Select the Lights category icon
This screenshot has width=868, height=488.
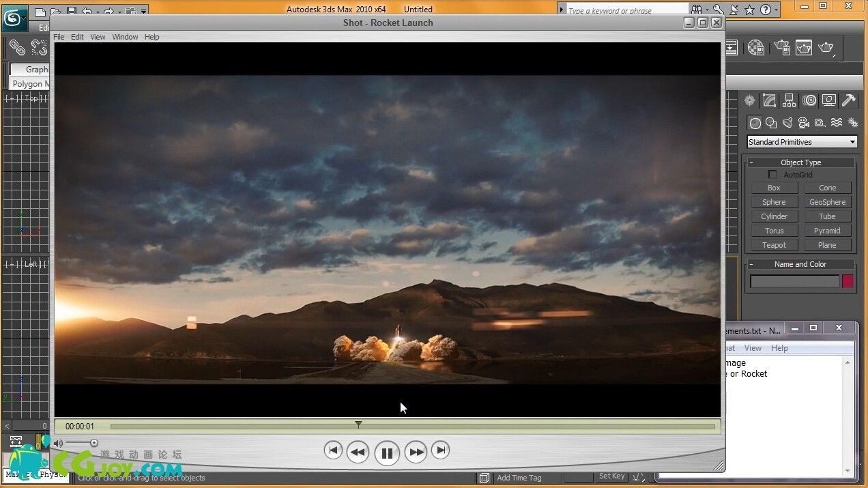pos(787,123)
